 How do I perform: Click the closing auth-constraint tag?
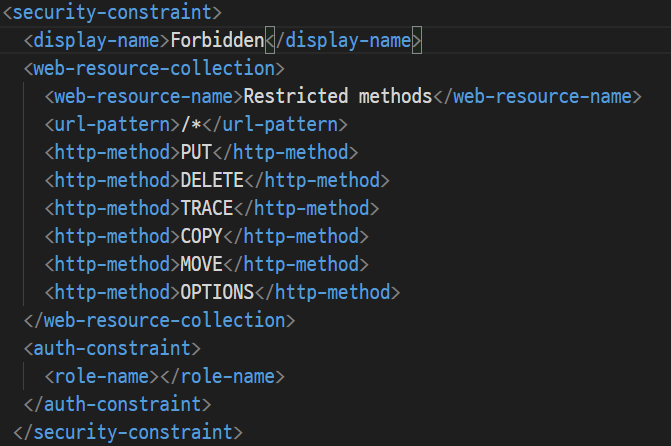click(x=117, y=404)
